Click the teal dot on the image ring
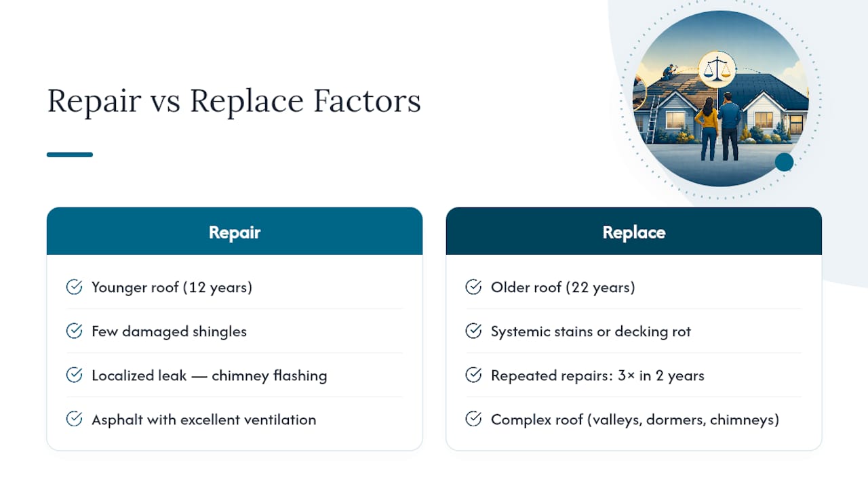The height and width of the screenshot is (488, 868). point(784,162)
